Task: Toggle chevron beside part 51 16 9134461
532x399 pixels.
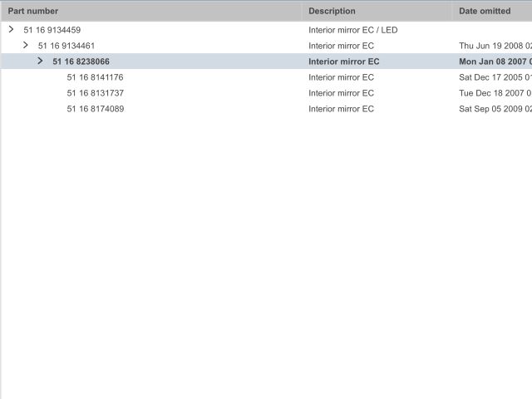Action: click(26, 46)
